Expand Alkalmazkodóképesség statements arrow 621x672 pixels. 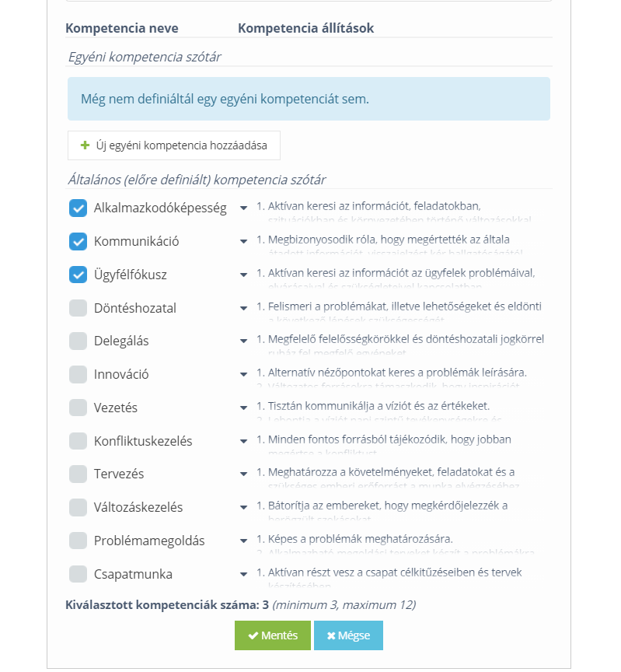(x=243, y=208)
